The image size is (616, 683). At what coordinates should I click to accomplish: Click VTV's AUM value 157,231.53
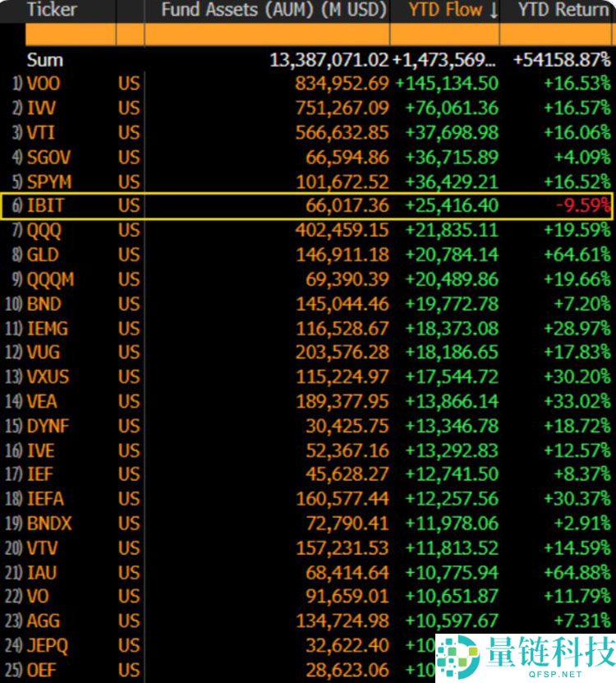(342, 548)
